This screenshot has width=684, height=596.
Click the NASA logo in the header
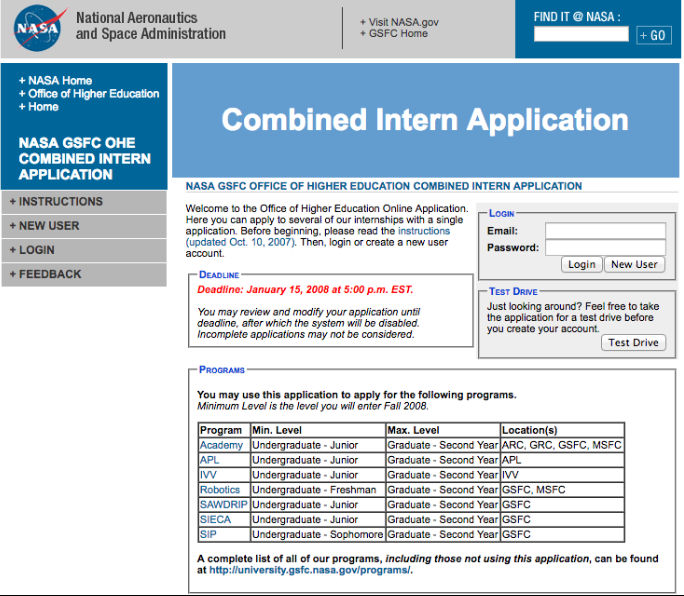[38, 28]
